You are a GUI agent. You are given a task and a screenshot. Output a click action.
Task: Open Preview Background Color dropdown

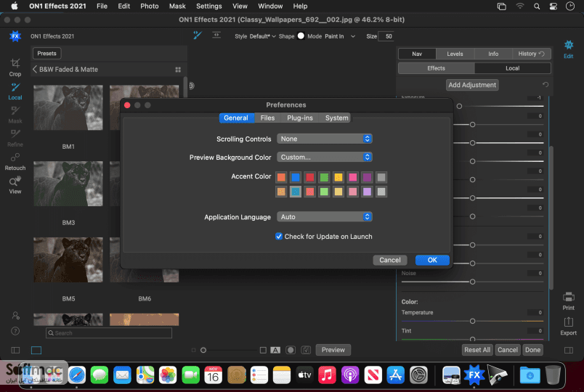coord(325,157)
